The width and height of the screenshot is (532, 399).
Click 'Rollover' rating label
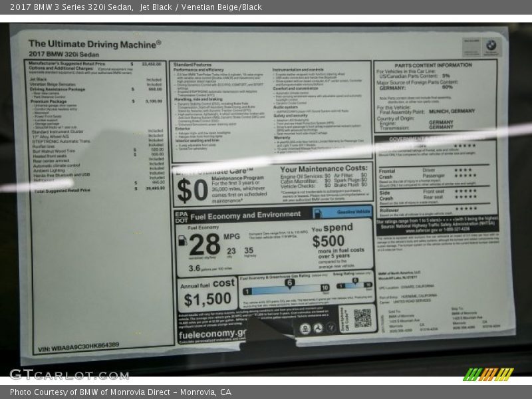pos(389,210)
